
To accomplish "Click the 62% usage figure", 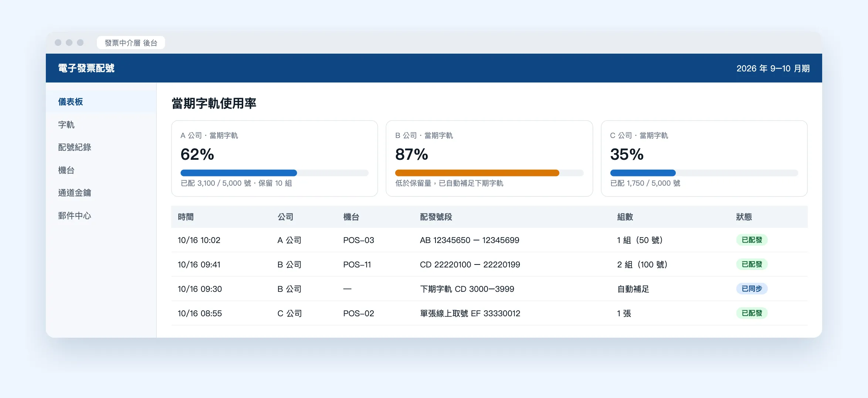I will click(x=197, y=154).
